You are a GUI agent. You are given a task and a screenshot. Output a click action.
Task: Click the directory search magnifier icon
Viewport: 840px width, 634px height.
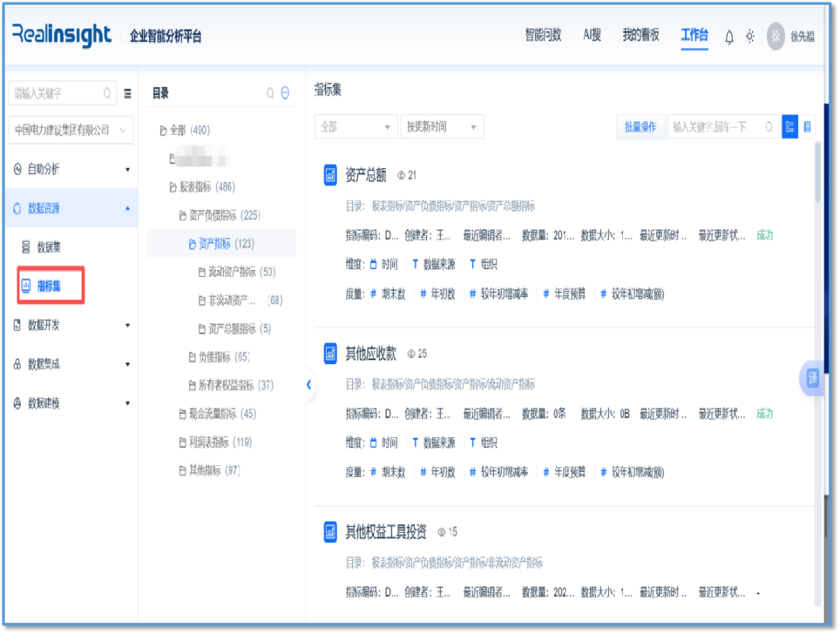pyautogui.click(x=270, y=93)
